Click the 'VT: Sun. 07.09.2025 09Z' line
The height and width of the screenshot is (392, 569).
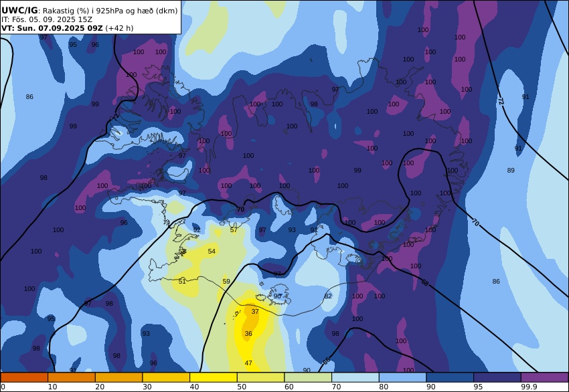point(52,28)
